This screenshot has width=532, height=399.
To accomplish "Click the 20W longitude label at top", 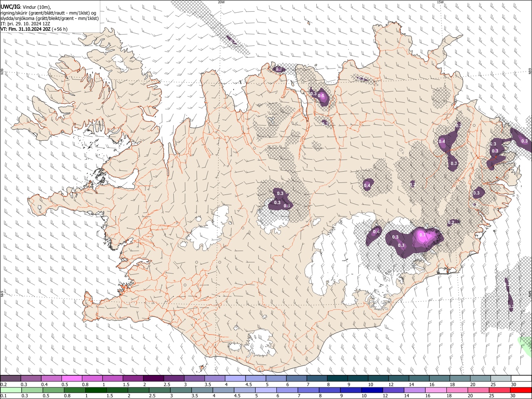I will [221, 2].
